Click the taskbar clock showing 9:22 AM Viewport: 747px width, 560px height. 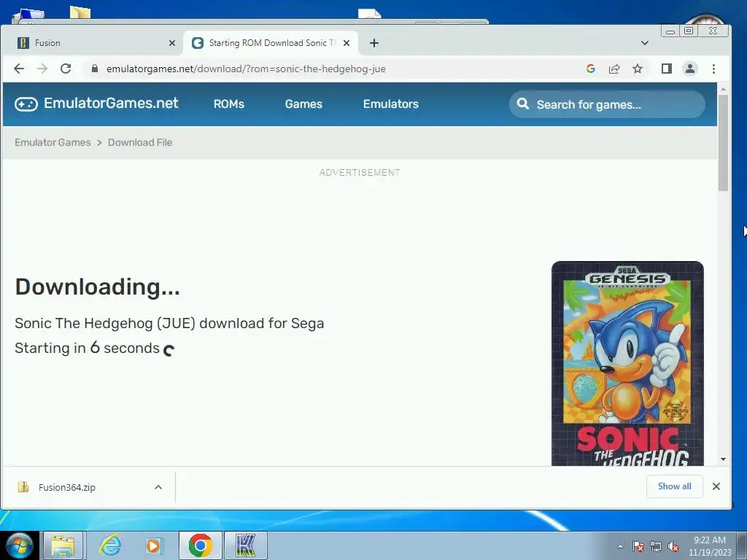pyautogui.click(x=709, y=546)
